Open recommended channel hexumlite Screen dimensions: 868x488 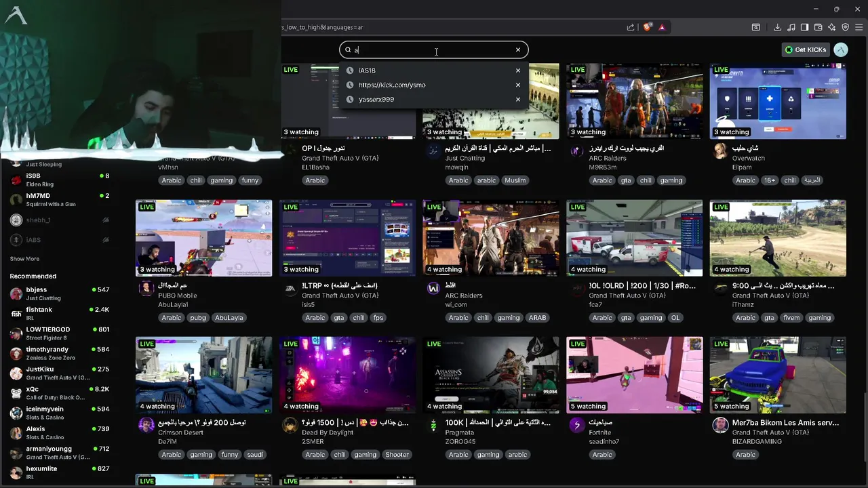[x=60, y=472]
